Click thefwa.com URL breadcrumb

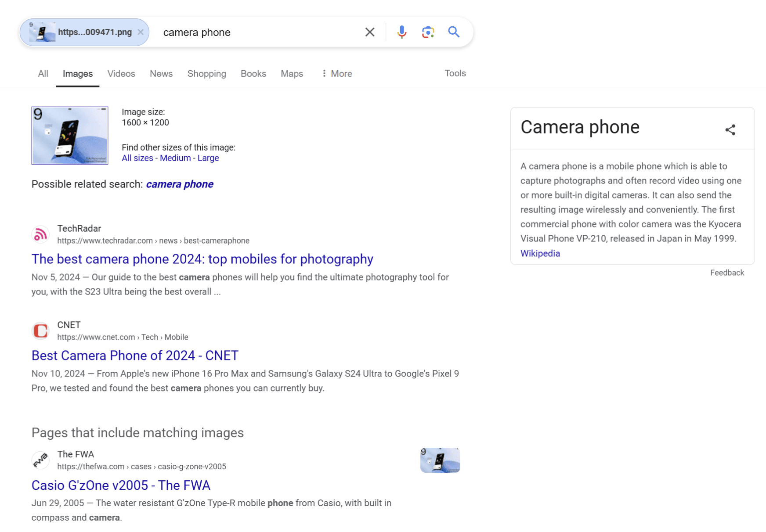141,467
